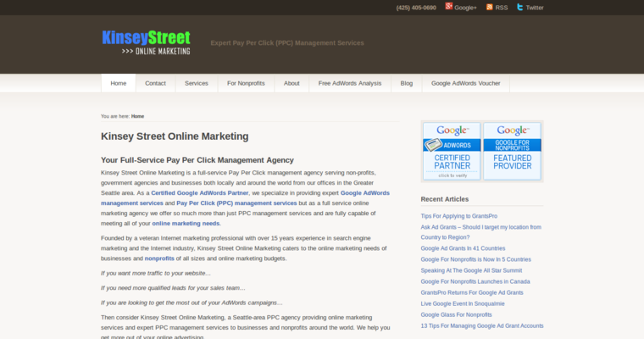The image size is (644, 339).
Task: Visit the Blog menu item
Action: (407, 83)
